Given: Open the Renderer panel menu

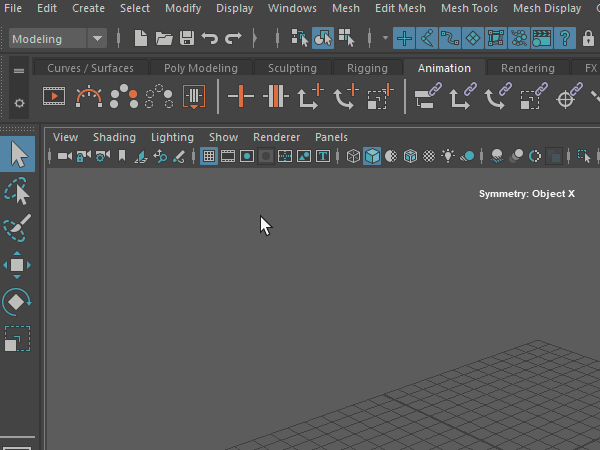Looking at the screenshot, I should (276, 137).
